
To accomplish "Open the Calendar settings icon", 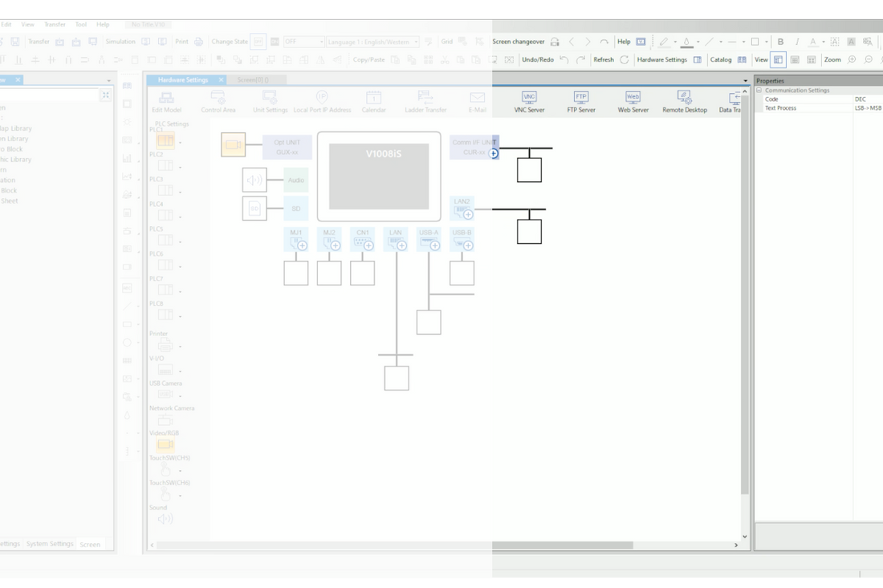I will pos(373,101).
